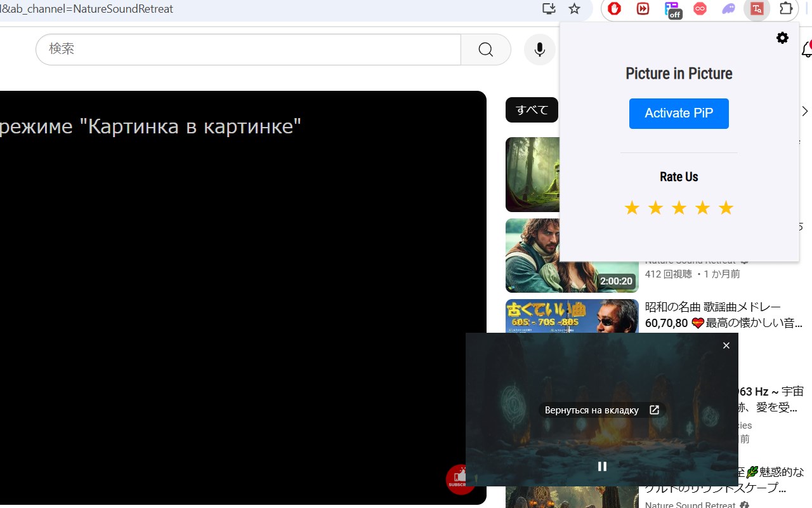Screen dimensions: 812x508
Task: Open the video titled 昭和の名曲 歌謡曲メドレー
Action: pos(723,315)
